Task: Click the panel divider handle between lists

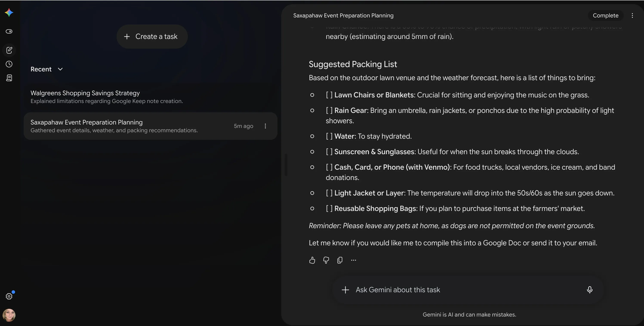Action: 286,165
